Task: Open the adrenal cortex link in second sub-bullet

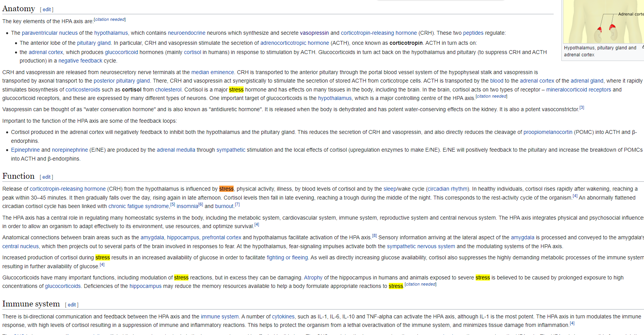Action: tap(46, 52)
